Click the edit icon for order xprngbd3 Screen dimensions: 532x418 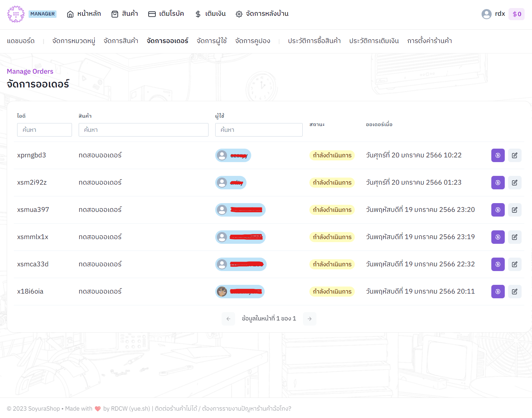[515, 155]
